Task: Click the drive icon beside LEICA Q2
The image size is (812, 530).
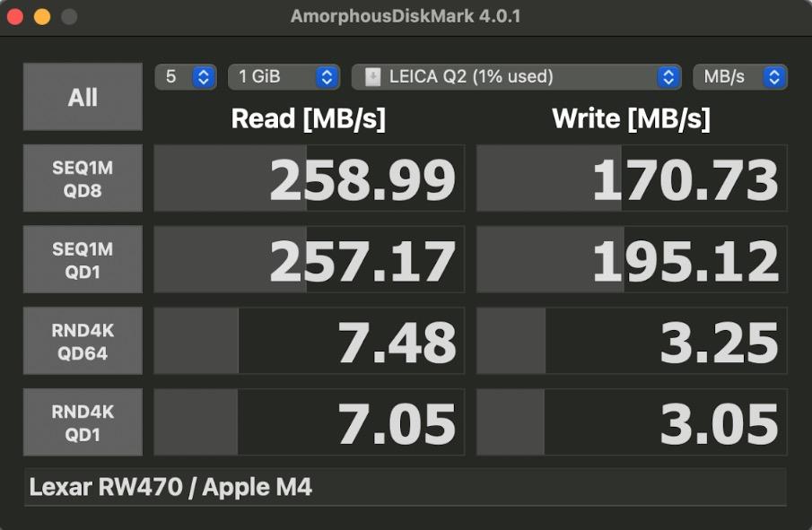Action: pos(372,77)
